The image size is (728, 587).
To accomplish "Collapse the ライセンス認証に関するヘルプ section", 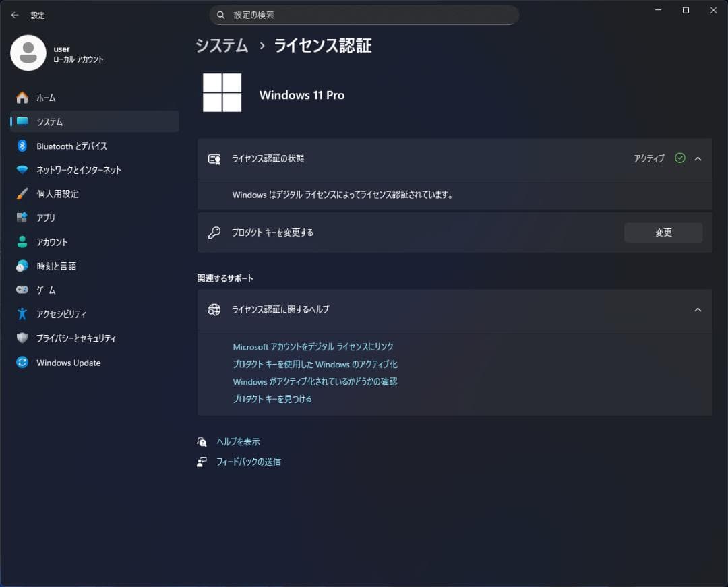I will coord(698,309).
